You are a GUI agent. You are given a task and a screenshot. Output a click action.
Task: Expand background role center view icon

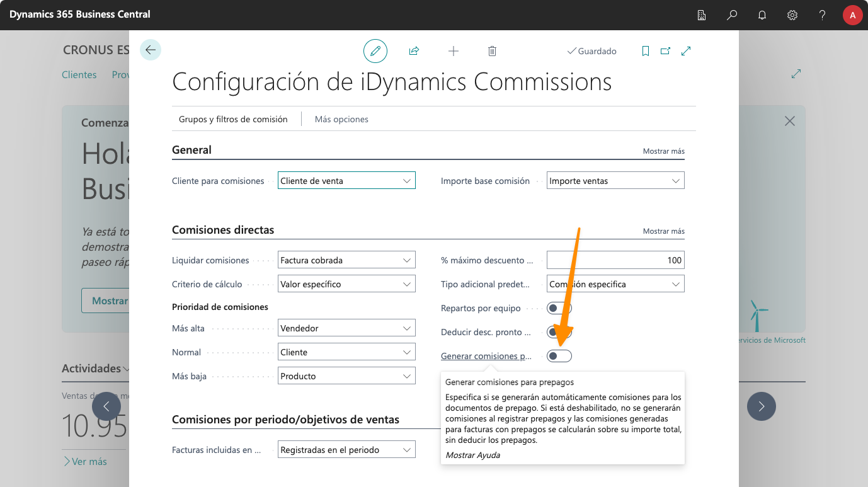coord(796,74)
